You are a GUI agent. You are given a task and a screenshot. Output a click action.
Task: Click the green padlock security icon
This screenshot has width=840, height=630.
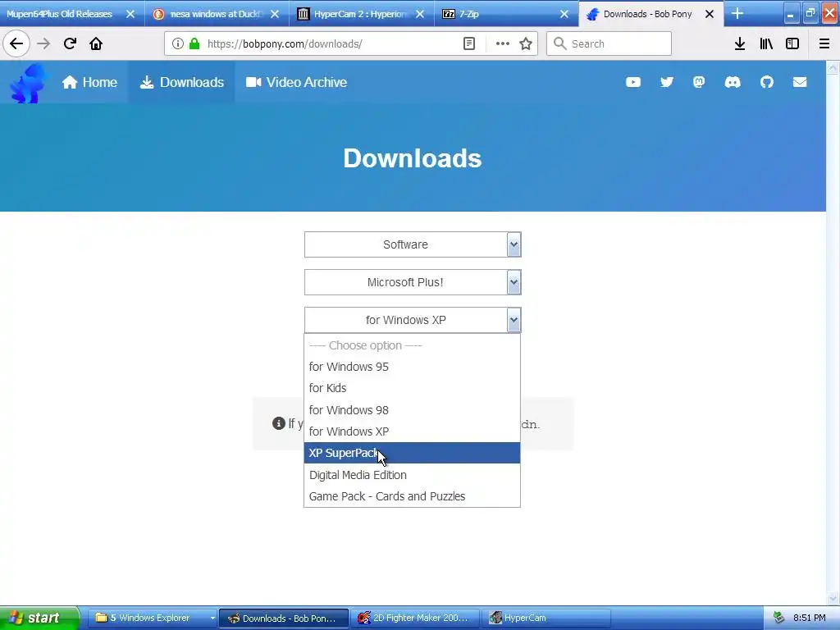[x=194, y=43]
